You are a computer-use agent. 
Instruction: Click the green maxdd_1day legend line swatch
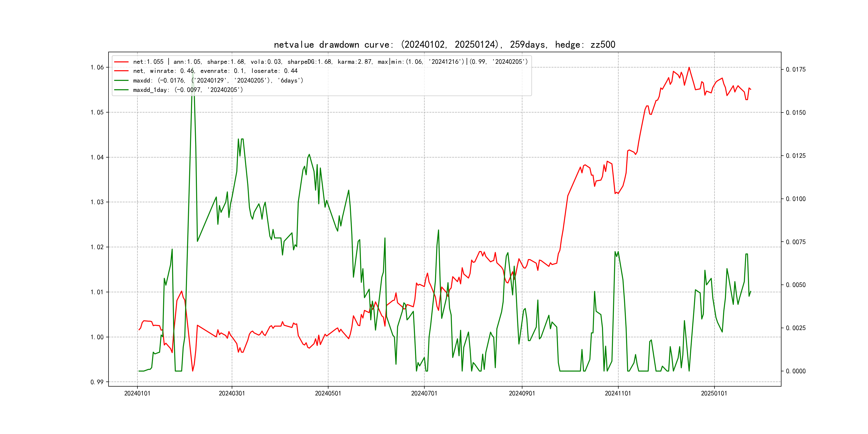click(121, 90)
